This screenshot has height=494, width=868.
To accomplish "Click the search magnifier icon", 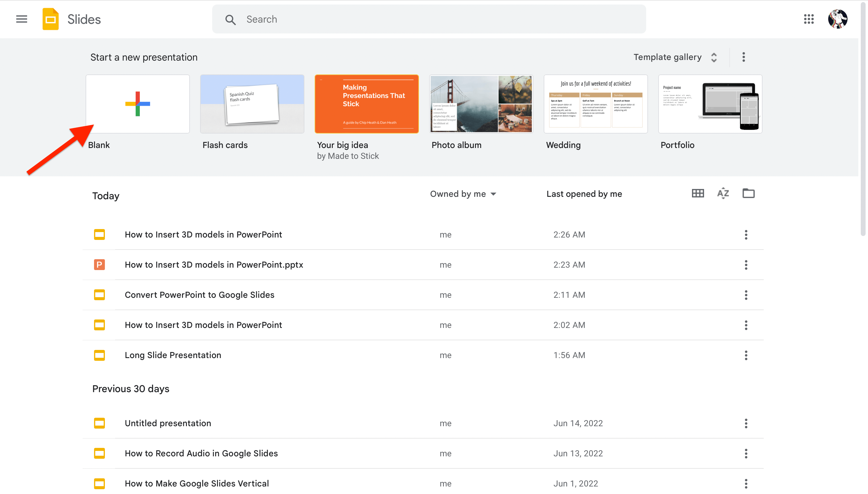I will 230,20.
